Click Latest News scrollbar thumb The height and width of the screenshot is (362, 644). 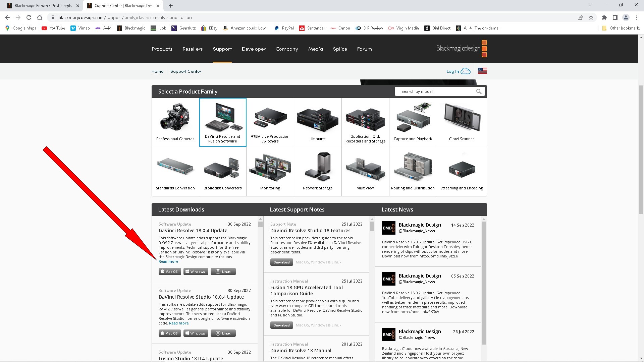point(484,283)
